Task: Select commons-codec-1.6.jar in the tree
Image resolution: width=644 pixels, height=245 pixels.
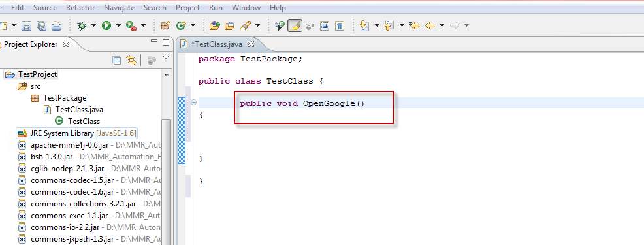Action: (72, 192)
